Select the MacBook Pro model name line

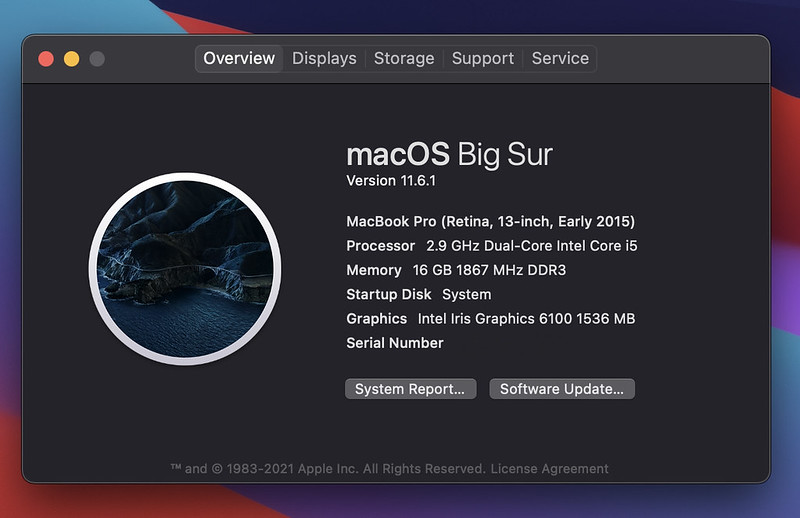pyautogui.click(x=491, y=221)
